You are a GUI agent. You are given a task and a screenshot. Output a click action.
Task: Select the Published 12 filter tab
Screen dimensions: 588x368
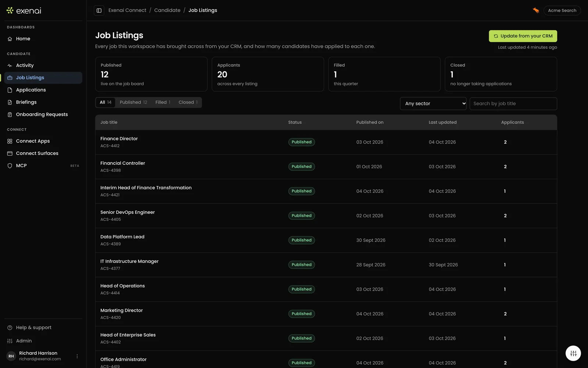tap(133, 102)
